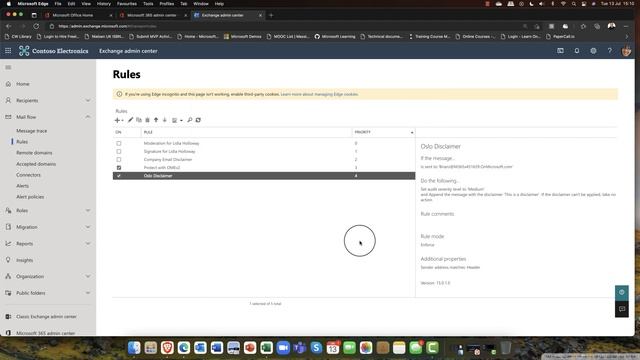Click the teal help widget button
This screenshot has height=360, width=640.
click(x=622, y=292)
